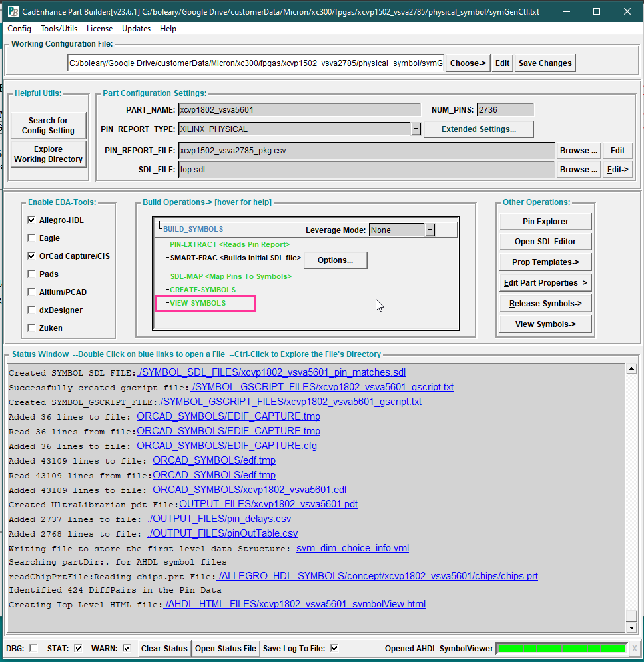This screenshot has height=662, width=644.
Task: Select the BUILD_SYMBOLS tree node
Action: tap(193, 229)
